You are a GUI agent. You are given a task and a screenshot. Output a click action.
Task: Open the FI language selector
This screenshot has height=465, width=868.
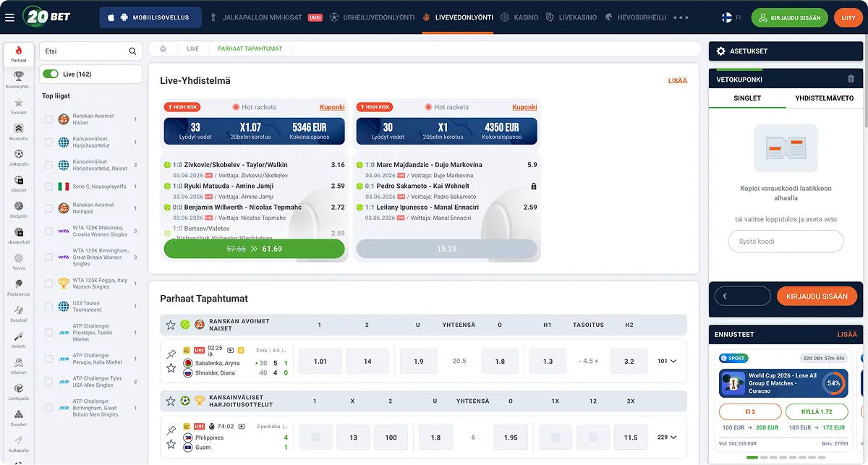click(x=731, y=17)
